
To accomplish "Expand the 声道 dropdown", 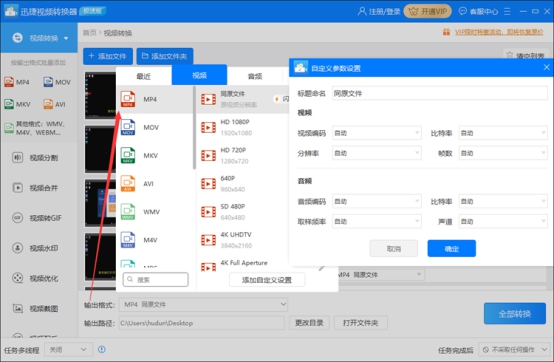I will pyautogui.click(x=503, y=221).
